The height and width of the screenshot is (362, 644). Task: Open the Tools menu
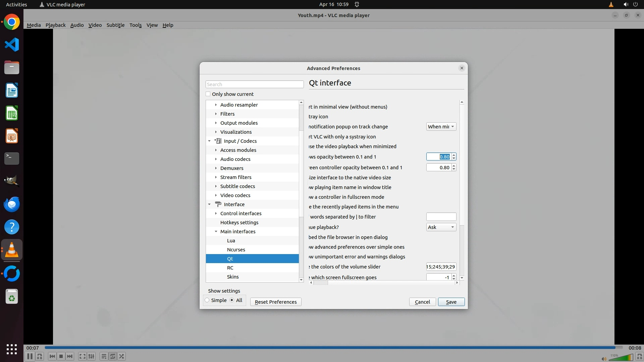click(x=136, y=25)
